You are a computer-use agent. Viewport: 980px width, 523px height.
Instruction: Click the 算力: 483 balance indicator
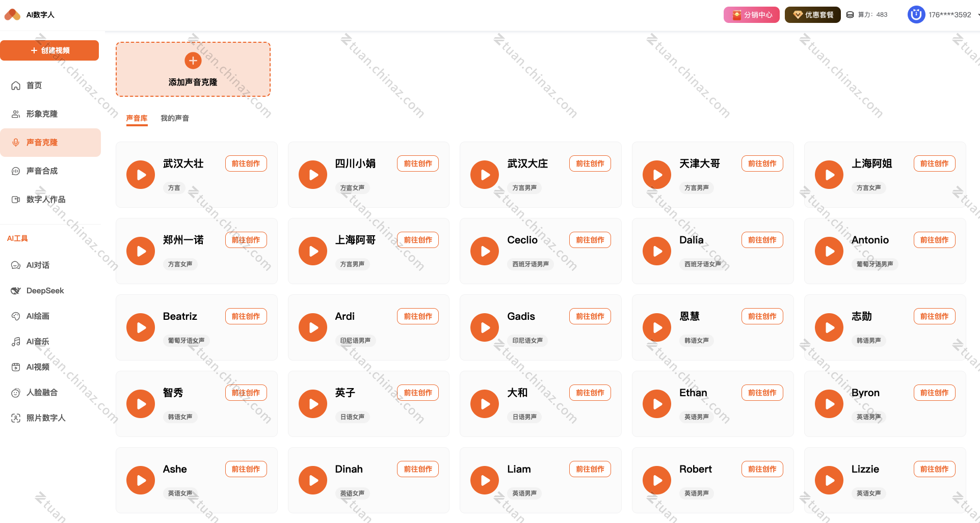point(867,15)
